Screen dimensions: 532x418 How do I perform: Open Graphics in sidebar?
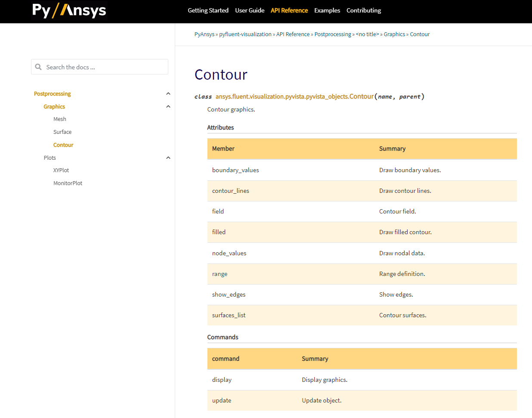tap(54, 107)
